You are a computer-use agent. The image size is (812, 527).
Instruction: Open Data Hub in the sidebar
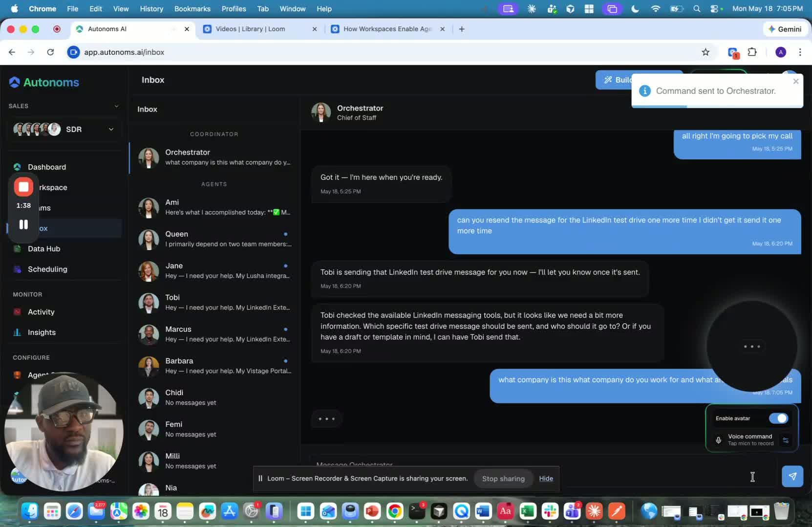pyautogui.click(x=44, y=249)
